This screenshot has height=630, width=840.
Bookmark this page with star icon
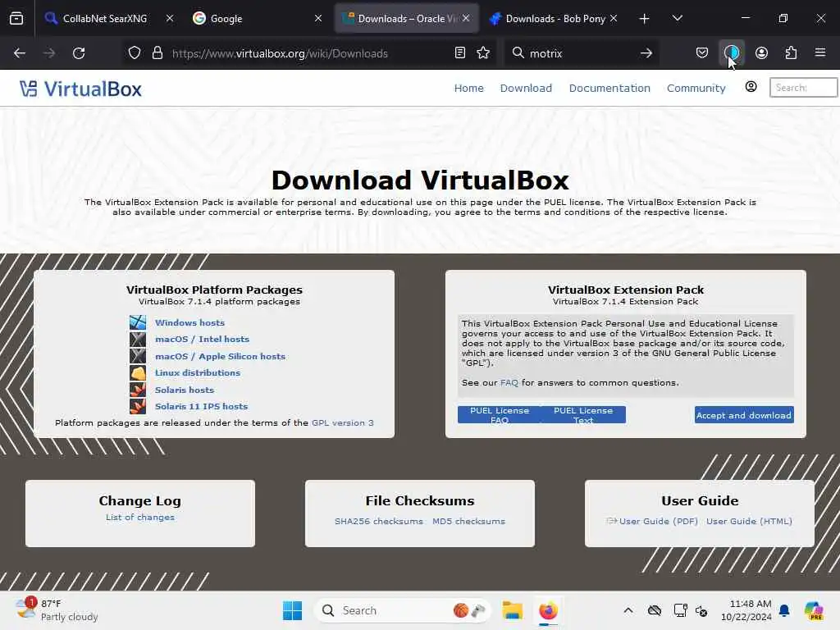tap(483, 53)
